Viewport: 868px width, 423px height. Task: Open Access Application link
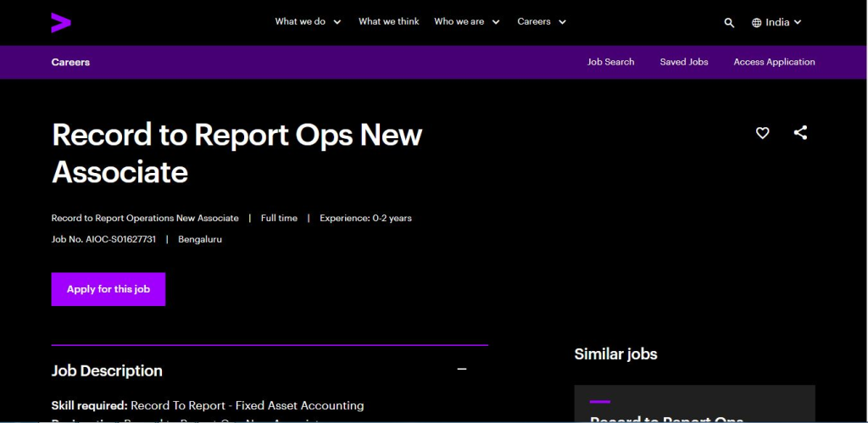(774, 62)
